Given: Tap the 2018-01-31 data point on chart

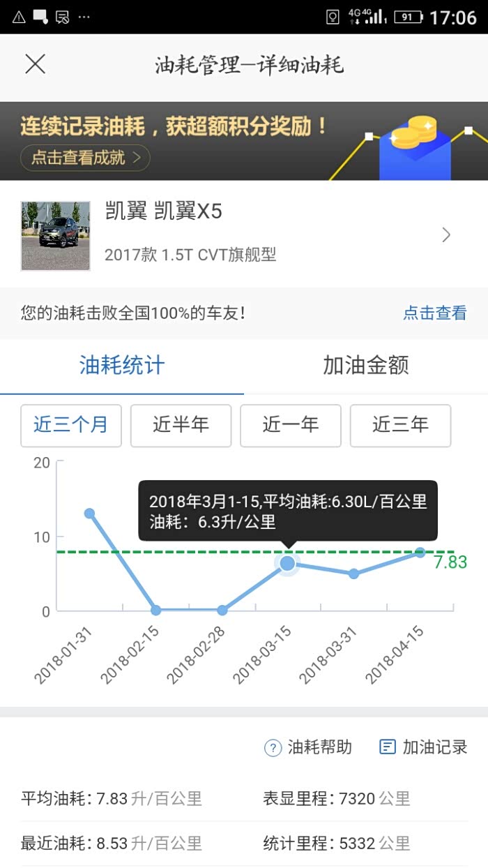Looking at the screenshot, I should tap(89, 514).
